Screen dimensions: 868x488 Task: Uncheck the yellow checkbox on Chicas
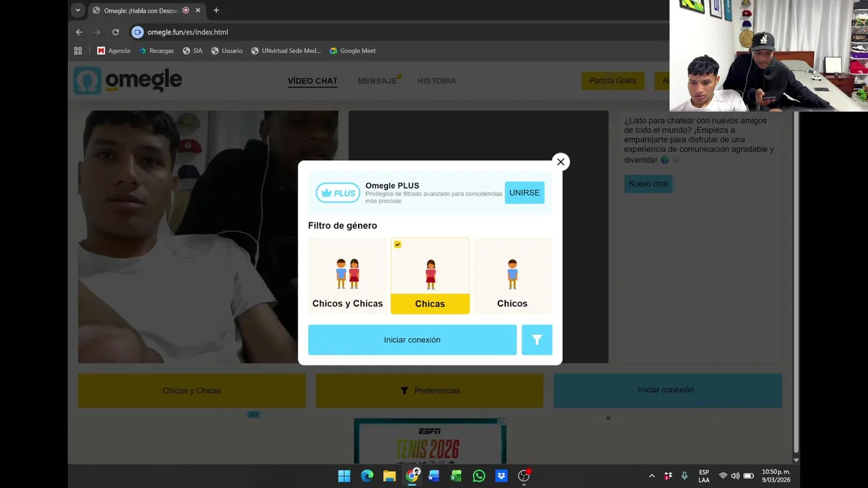397,245
